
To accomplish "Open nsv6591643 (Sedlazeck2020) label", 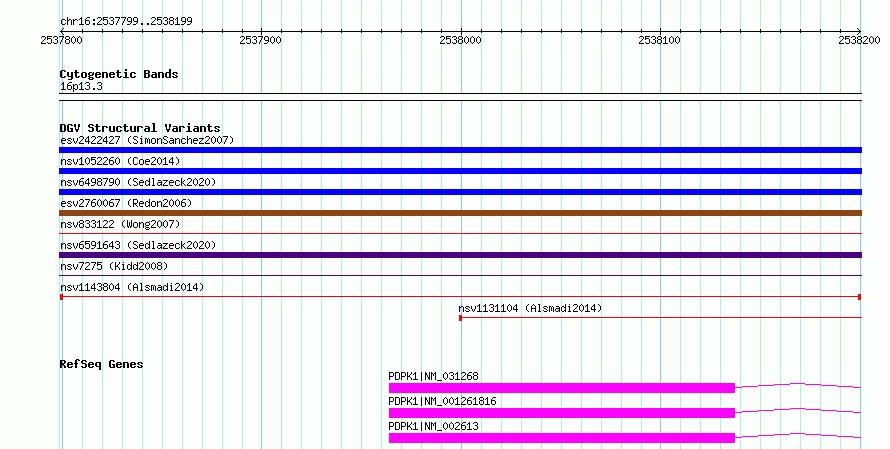I will click(138, 245).
